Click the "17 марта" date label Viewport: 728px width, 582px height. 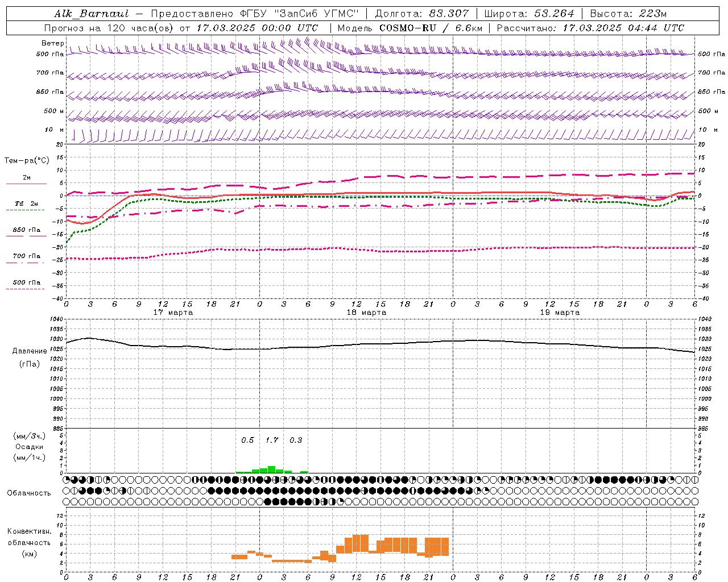(x=173, y=313)
